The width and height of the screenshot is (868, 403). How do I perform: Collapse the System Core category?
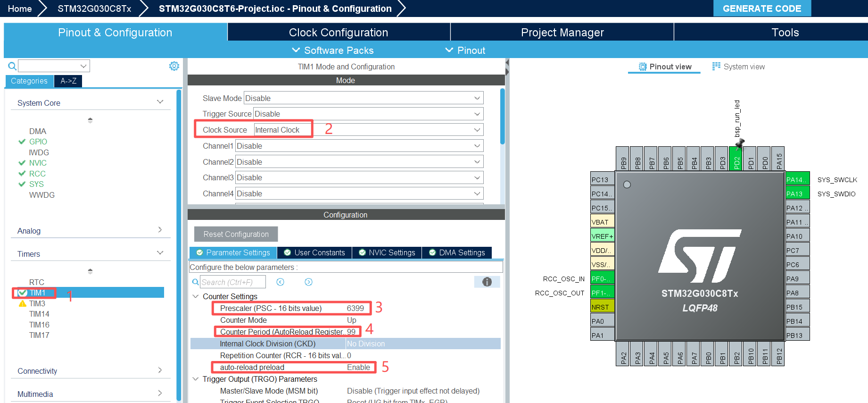point(160,102)
